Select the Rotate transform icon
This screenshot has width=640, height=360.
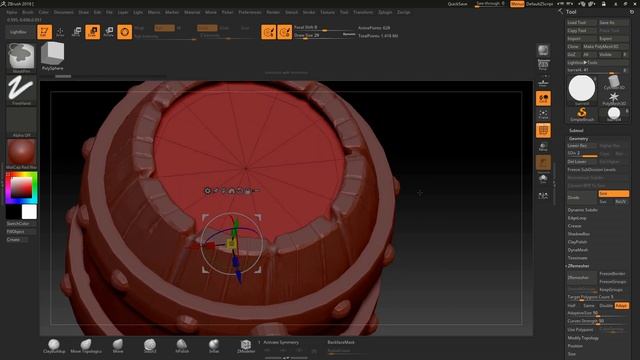coord(109,32)
